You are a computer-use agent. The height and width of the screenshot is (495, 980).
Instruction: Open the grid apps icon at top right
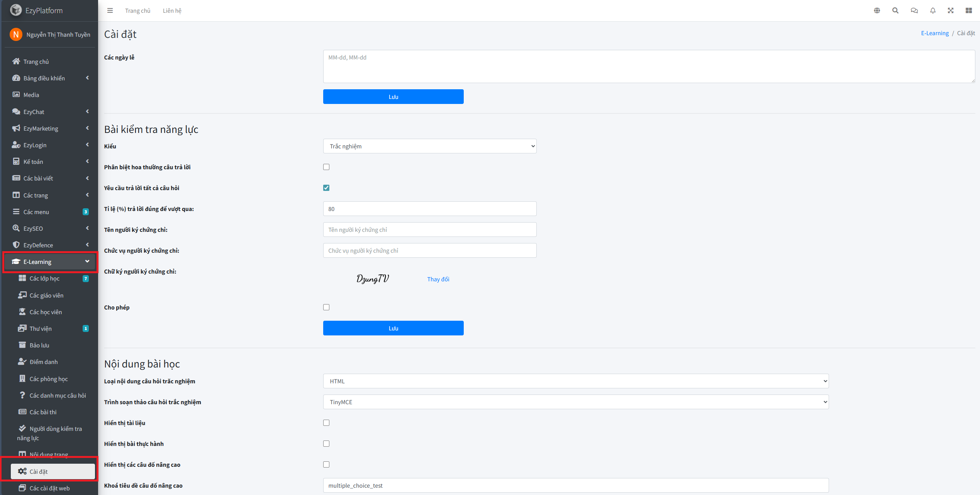[x=968, y=10]
